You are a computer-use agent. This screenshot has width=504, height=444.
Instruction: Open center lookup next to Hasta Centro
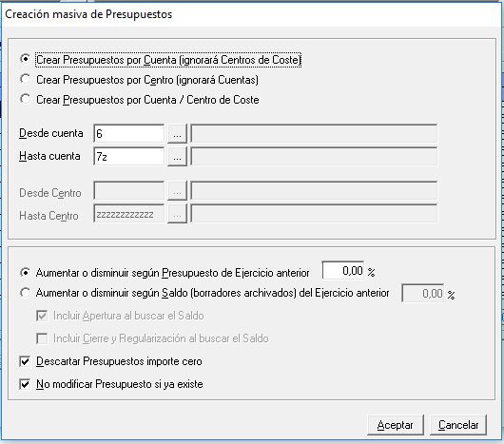tap(177, 214)
